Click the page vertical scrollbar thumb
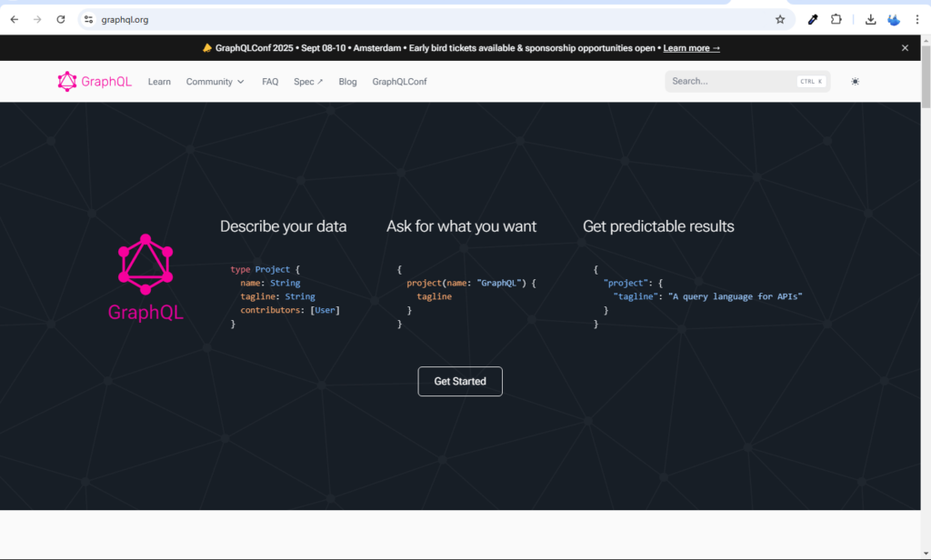This screenshot has height=560, width=931. 926,76
